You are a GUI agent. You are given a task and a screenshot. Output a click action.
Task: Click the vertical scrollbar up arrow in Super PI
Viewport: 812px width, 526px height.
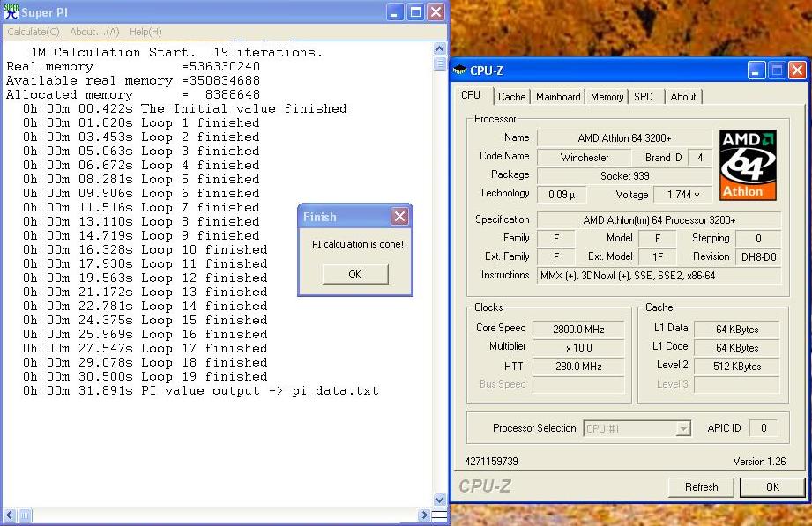pyautogui.click(x=439, y=49)
